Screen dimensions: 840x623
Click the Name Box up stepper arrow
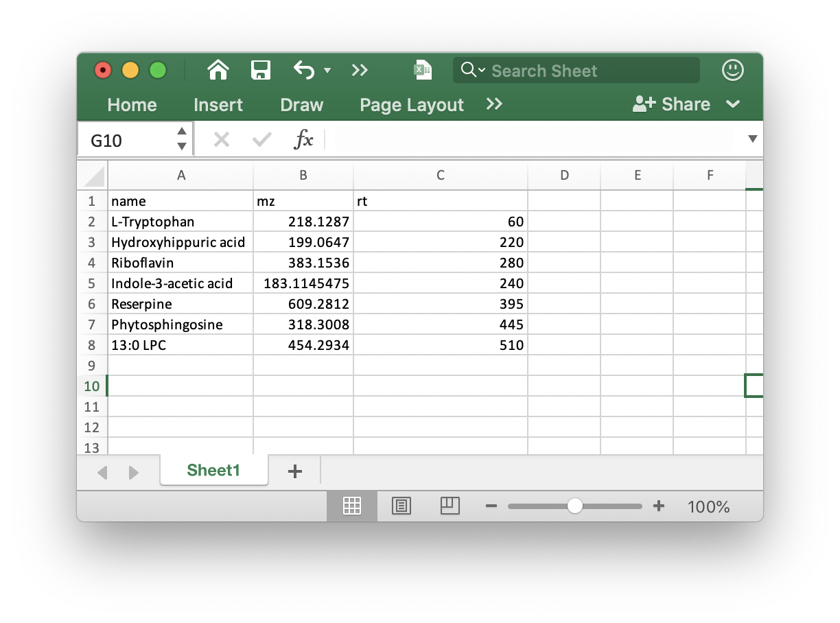[x=181, y=130]
